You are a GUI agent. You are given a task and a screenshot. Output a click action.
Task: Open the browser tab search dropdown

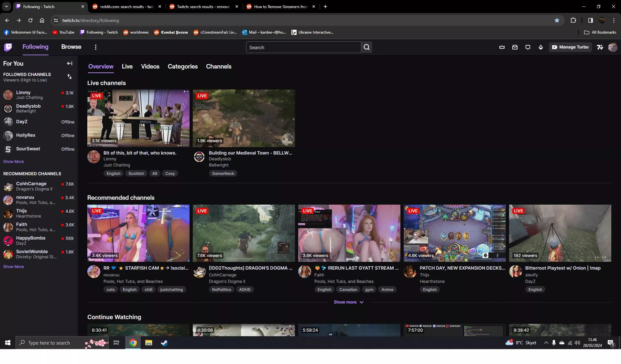click(6, 6)
